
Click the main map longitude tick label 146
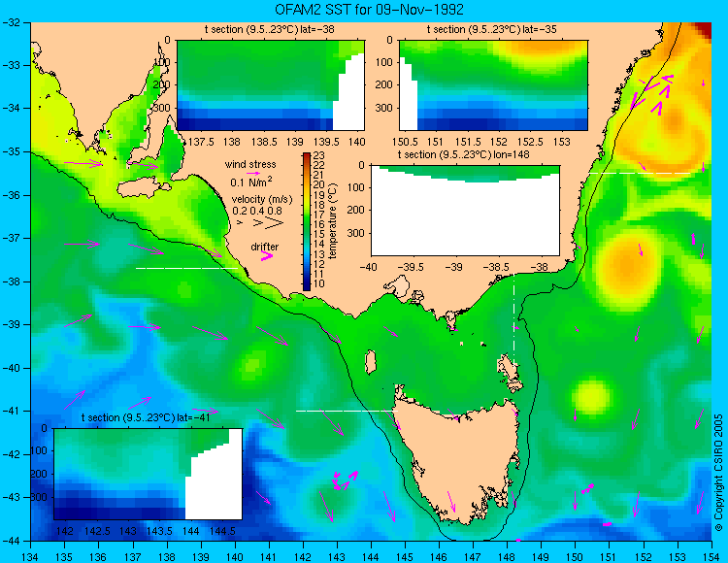point(439,556)
